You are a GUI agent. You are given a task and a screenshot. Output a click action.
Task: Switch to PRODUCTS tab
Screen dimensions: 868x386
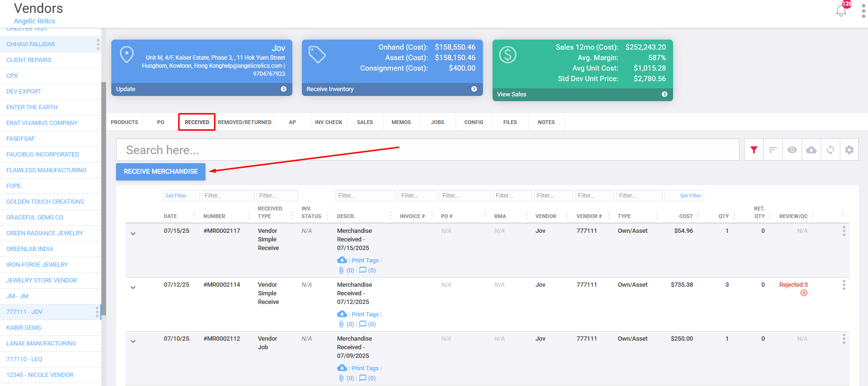(125, 122)
